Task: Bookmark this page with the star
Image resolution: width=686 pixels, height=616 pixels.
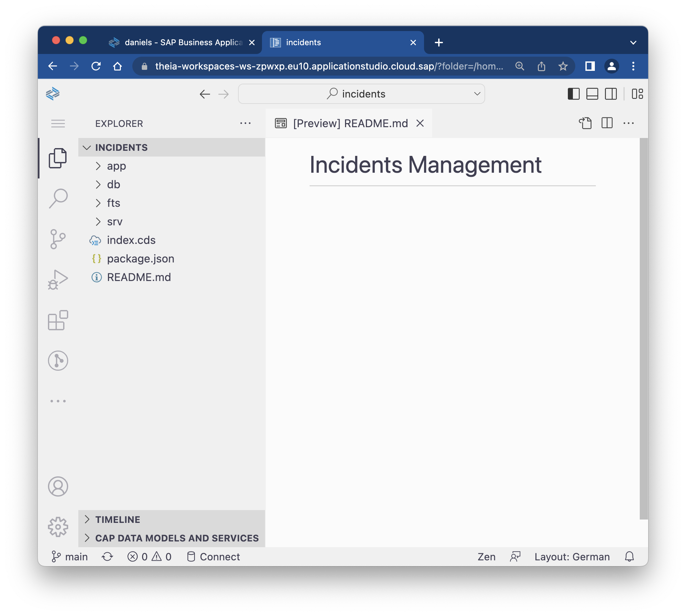Action: click(563, 66)
